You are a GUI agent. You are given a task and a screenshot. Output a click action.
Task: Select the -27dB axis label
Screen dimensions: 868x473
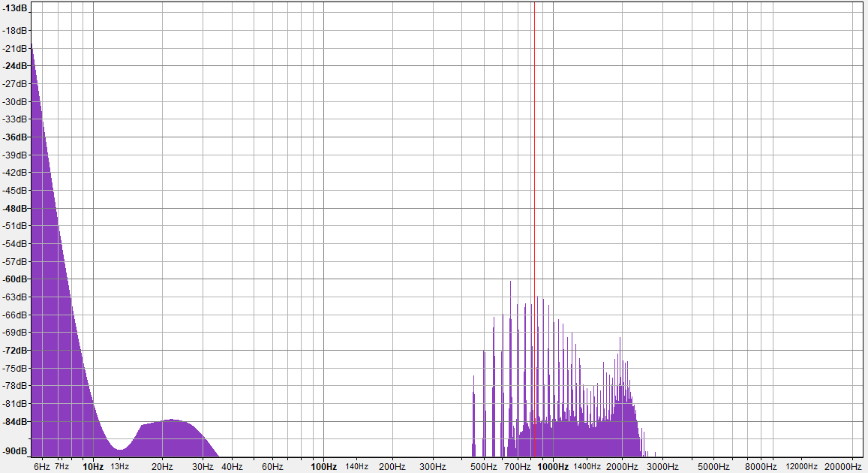pyautogui.click(x=15, y=83)
